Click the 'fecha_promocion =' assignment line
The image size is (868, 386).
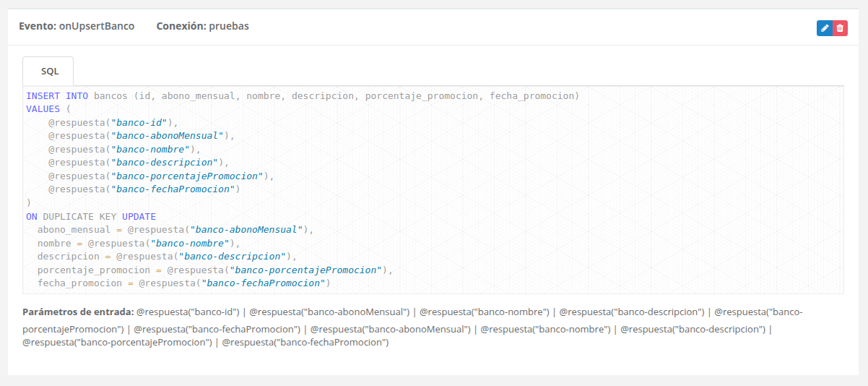coord(183,283)
